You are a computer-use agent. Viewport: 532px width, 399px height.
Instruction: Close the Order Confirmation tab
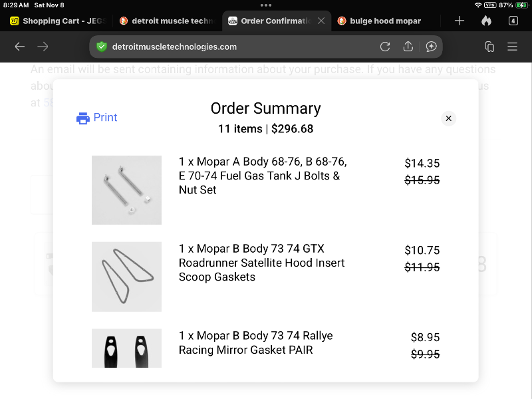(x=321, y=21)
